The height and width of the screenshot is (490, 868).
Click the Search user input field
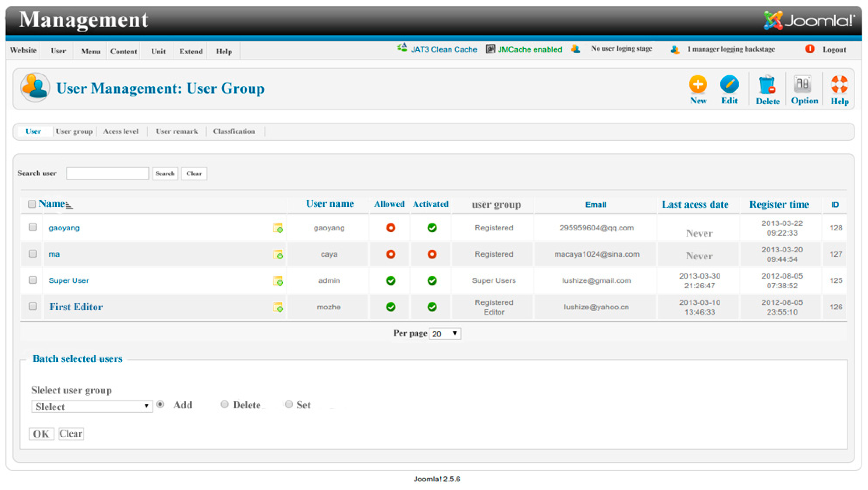(107, 173)
